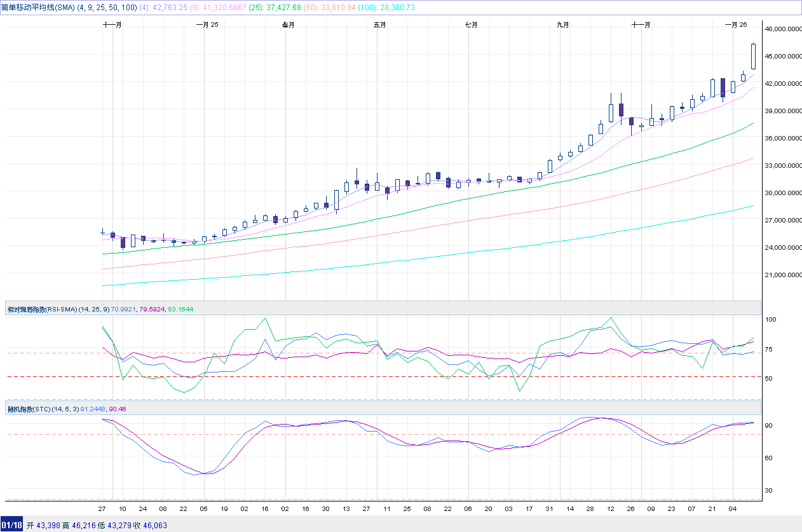
Task: Click the 五月 month label on top axis
Action: (x=379, y=25)
